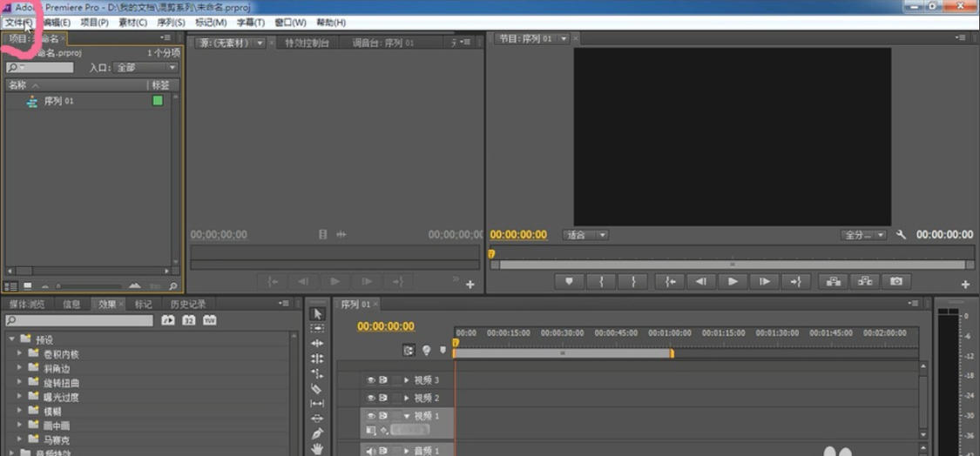Image resolution: width=980 pixels, height=456 pixels.
Task: Select the Rate Stretch tool
Action: pos(317,373)
